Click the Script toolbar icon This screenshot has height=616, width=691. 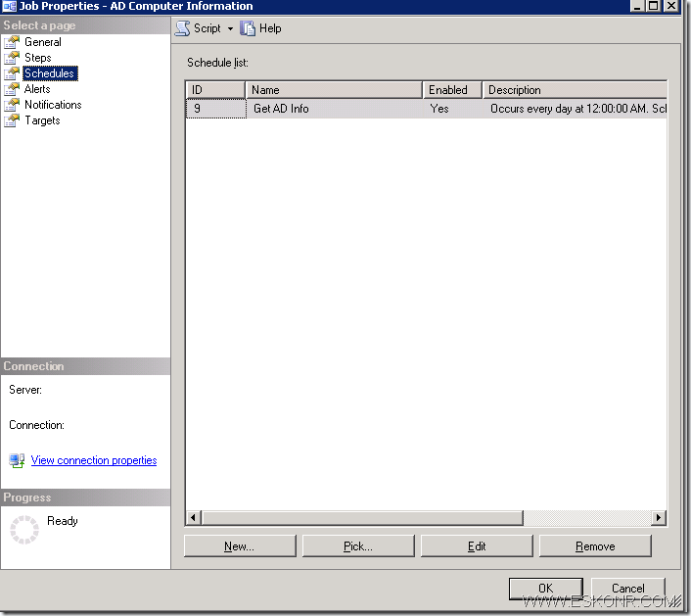pos(182,28)
